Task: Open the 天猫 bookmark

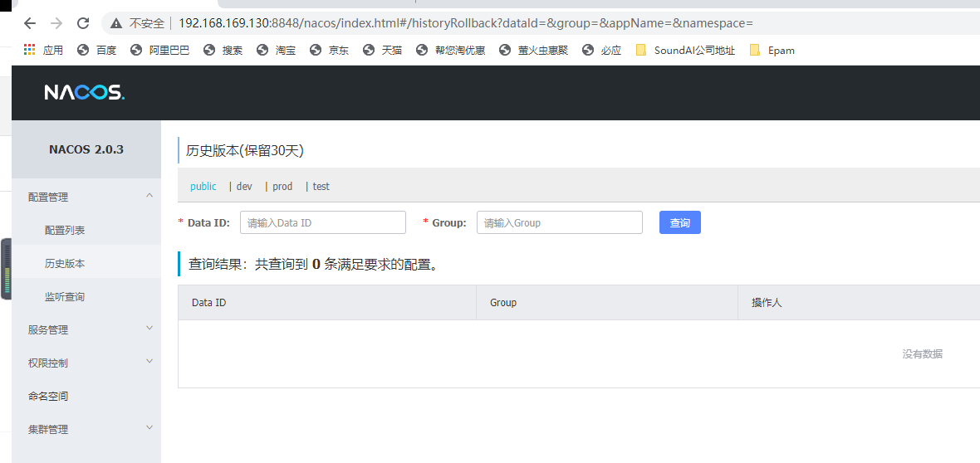Action: coord(382,51)
